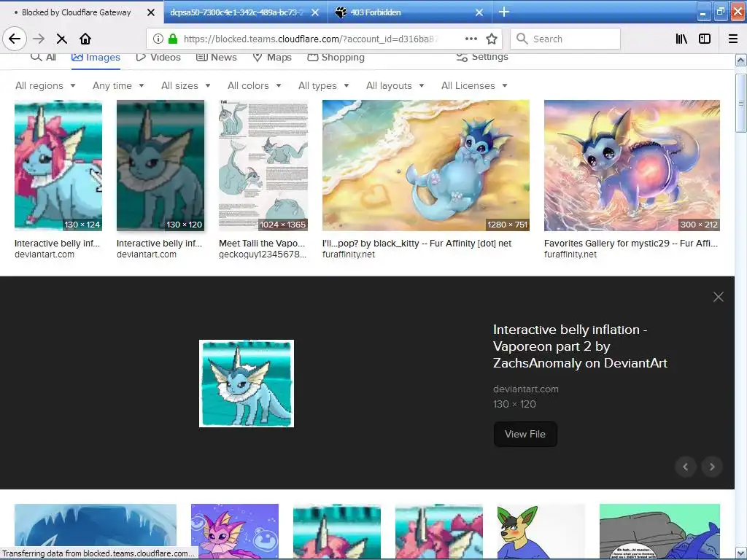Image resolution: width=747 pixels, height=560 pixels.
Task: Switch to the dcpsa50 tab
Action: pyautogui.click(x=237, y=12)
